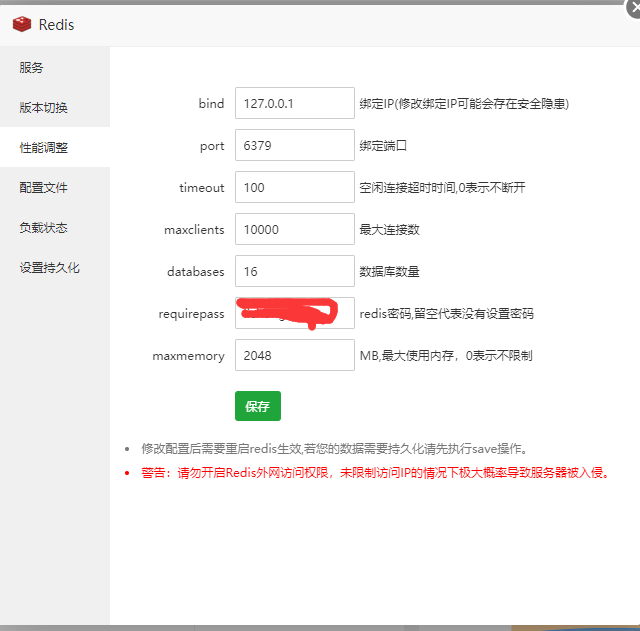Click the 数据库数量 description text

point(389,272)
